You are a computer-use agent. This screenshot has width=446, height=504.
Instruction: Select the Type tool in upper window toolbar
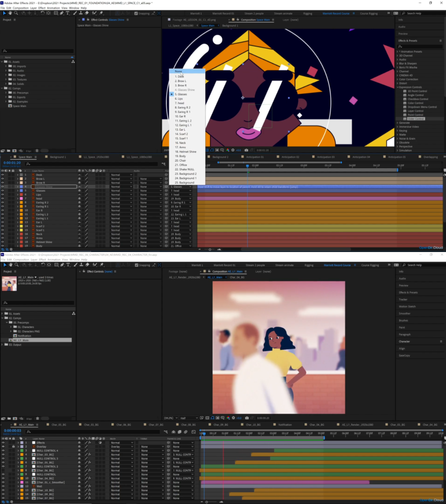tap(68, 13)
